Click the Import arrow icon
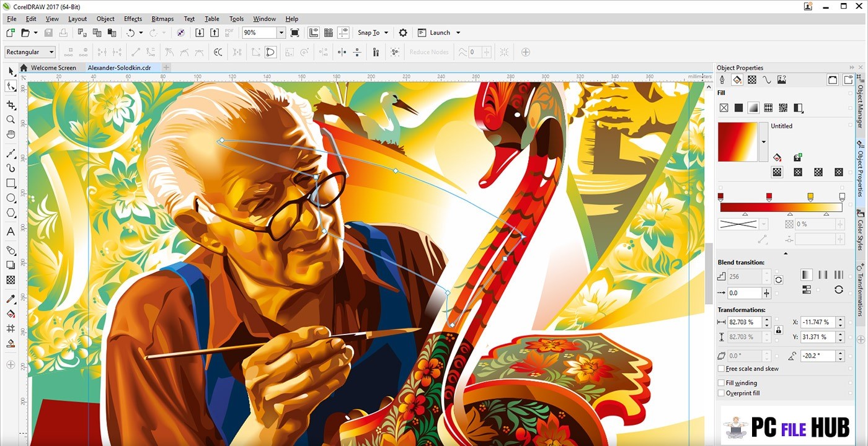 (x=199, y=33)
